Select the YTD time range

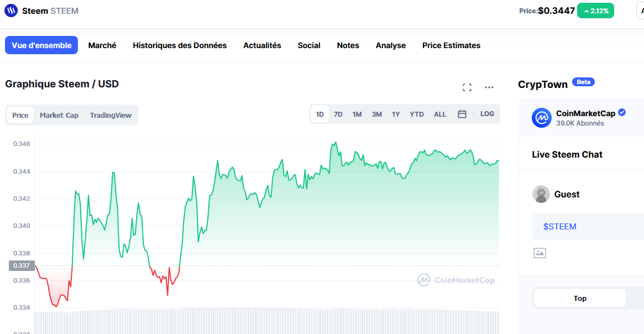coord(416,114)
